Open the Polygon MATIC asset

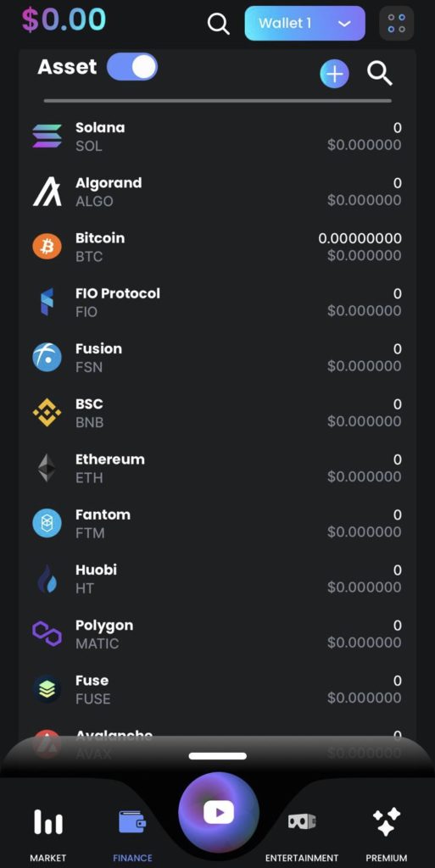coord(217,634)
